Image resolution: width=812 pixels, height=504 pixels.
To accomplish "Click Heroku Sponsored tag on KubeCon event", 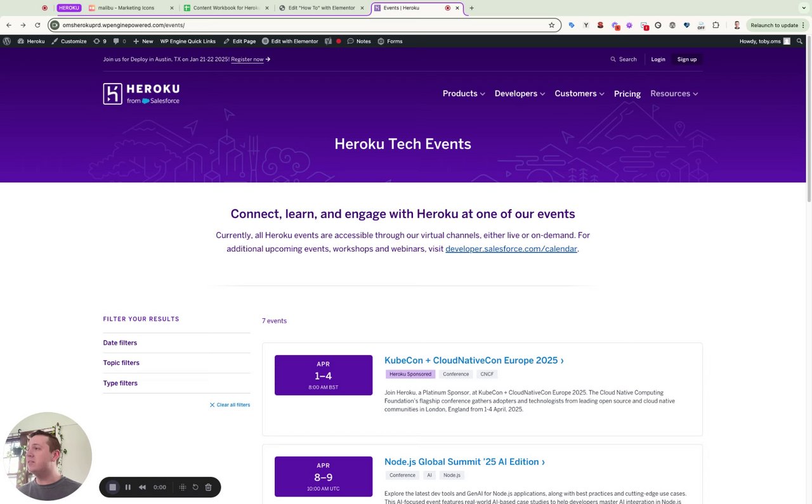I will pyautogui.click(x=410, y=374).
